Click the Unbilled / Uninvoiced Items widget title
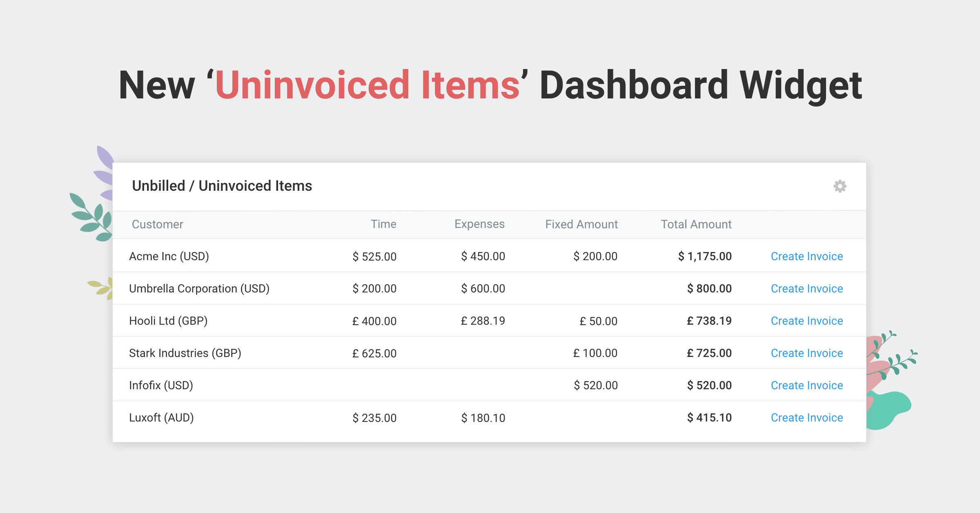 click(222, 186)
